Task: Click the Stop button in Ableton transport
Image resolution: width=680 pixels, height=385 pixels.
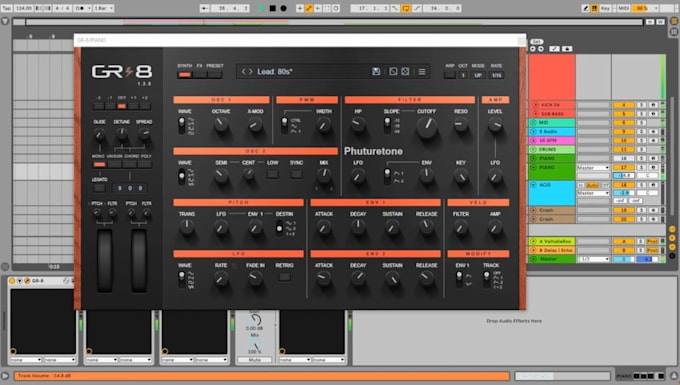Action: (272, 8)
